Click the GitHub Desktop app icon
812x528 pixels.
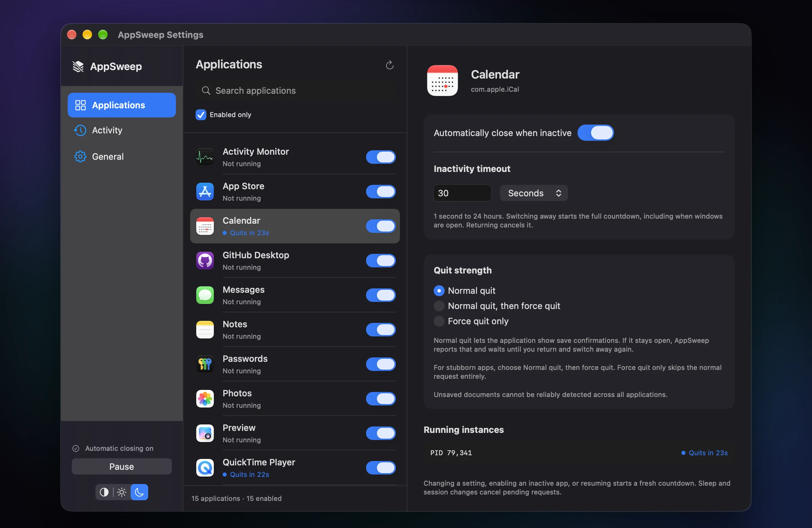[205, 260]
